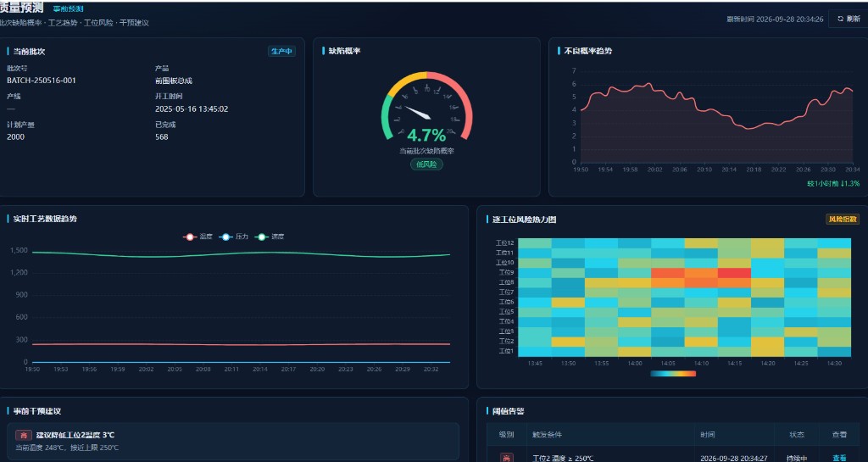Click the yellow heatmap cell at 工位1 14:20

point(767,351)
